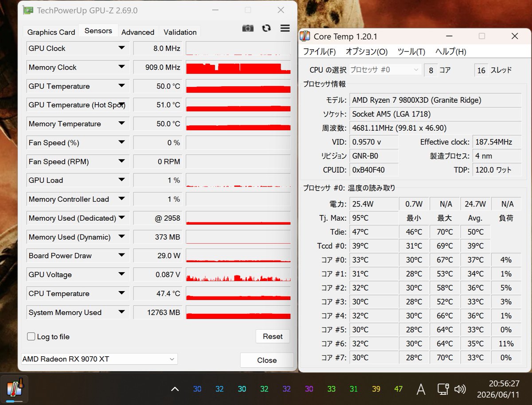Click tray temperature icon showing 39
Viewport: 532px width, 405px height.
tap(376, 389)
